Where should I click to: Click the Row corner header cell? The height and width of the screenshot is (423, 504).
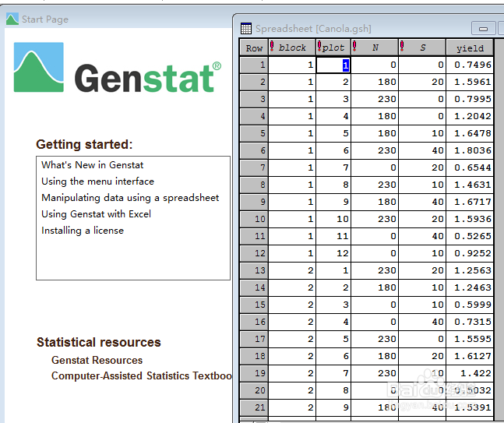254,48
